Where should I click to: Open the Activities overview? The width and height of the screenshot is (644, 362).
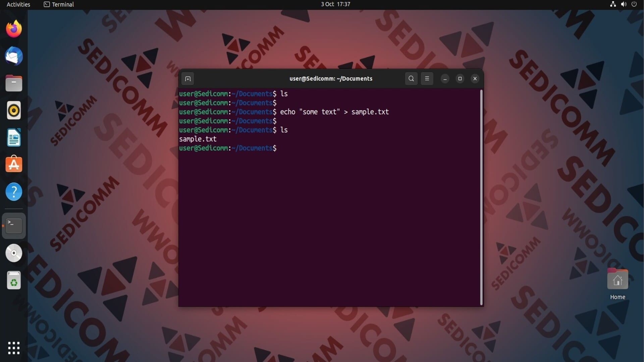tap(18, 4)
